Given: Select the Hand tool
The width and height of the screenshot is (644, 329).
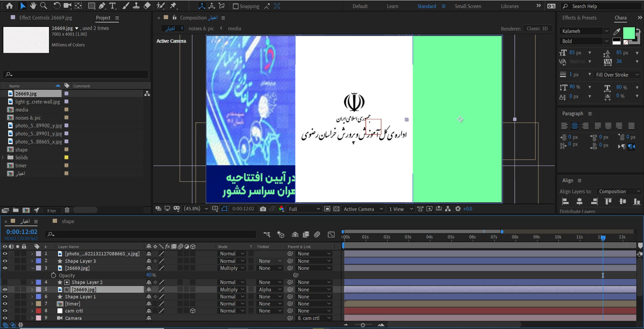Looking at the screenshot, I should tap(33, 6).
